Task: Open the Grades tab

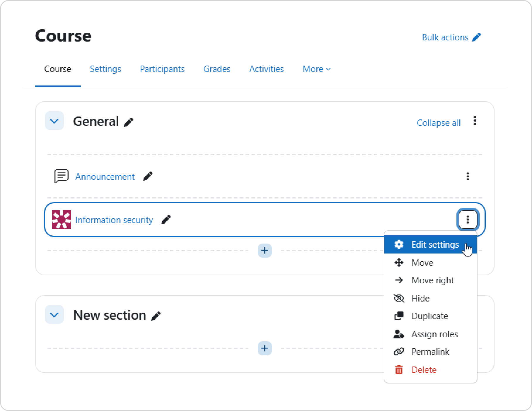Action: (217, 69)
